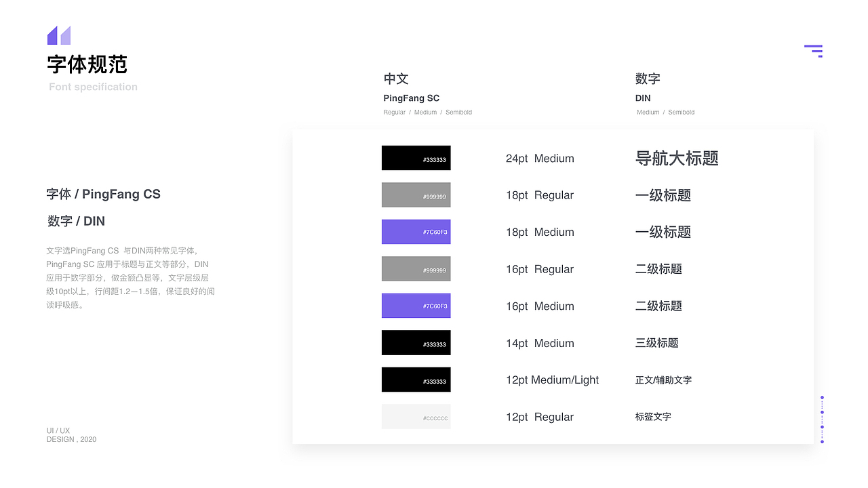
Task: Select the #CCCCCC light swatch beside 12pt Regular
Action: [x=416, y=416]
